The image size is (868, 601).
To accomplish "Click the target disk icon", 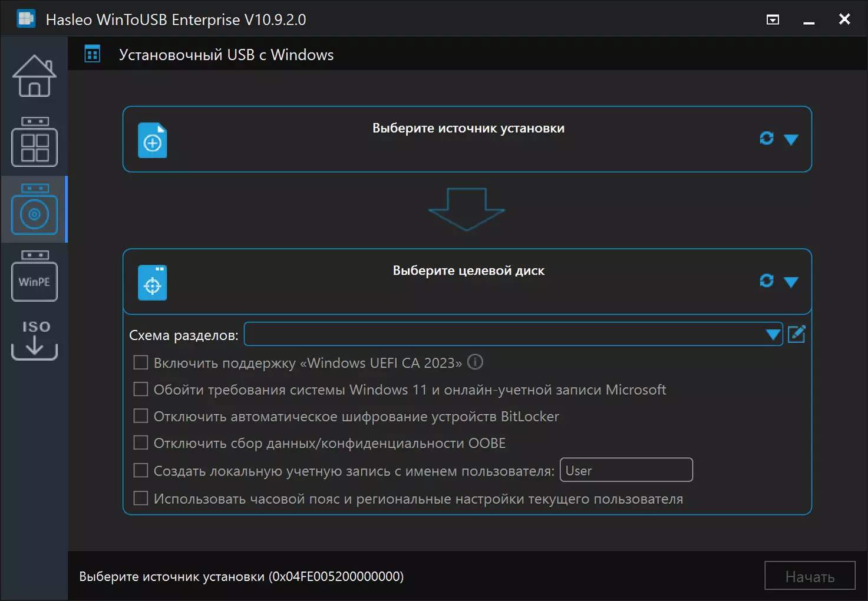I will tap(153, 283).
